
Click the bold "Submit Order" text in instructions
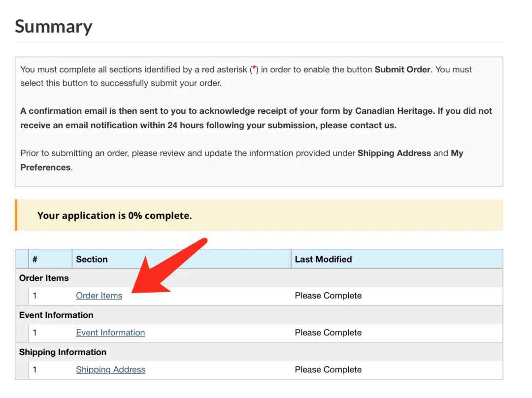(x=402, y=69)
